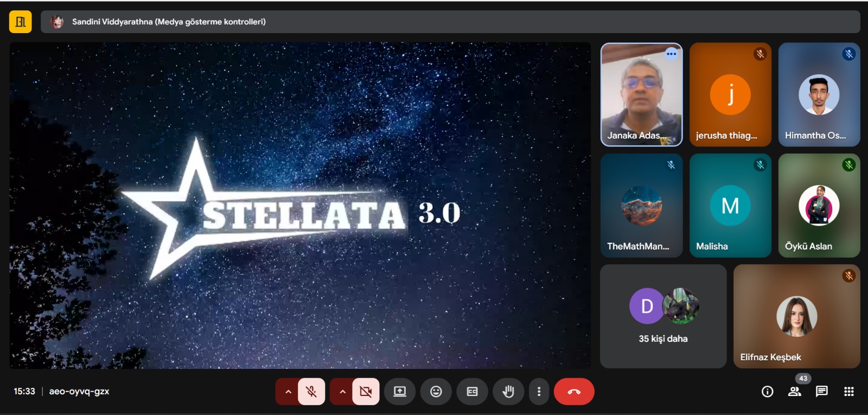This screenshot has width=868, height=415.
Task: Open meeting details info icon
Action: point(767,392)
